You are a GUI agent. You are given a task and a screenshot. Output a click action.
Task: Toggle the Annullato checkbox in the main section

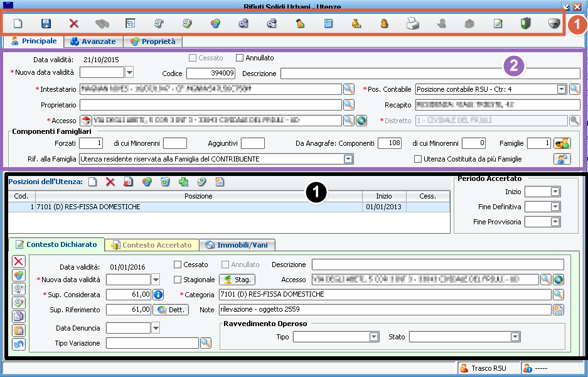coord(240,58)
